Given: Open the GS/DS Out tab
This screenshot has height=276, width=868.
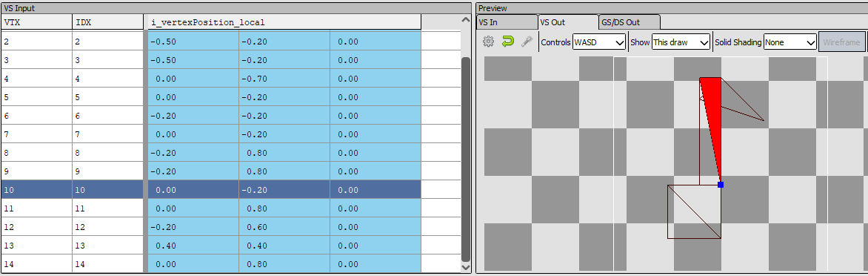Looking at the screenshot, I should (629, 22).
